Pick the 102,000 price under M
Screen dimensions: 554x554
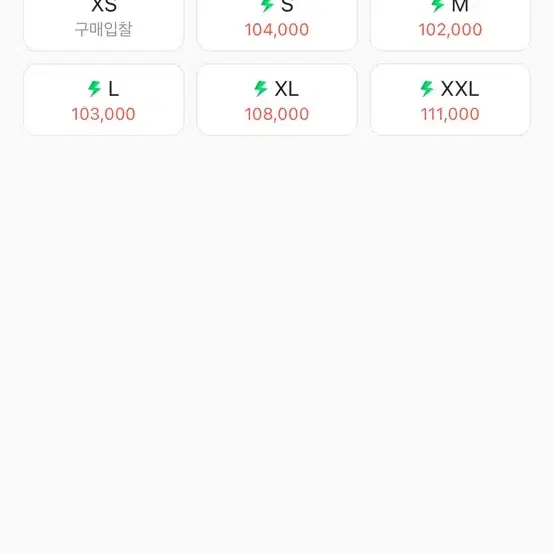point(450,30)
